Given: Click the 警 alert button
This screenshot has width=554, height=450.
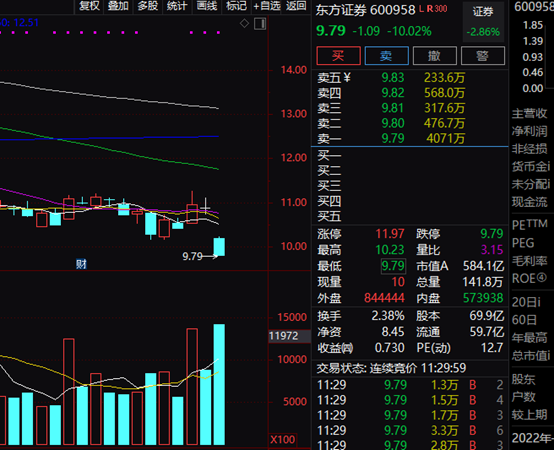Looking at the screenshot, I should pos(483,56).
